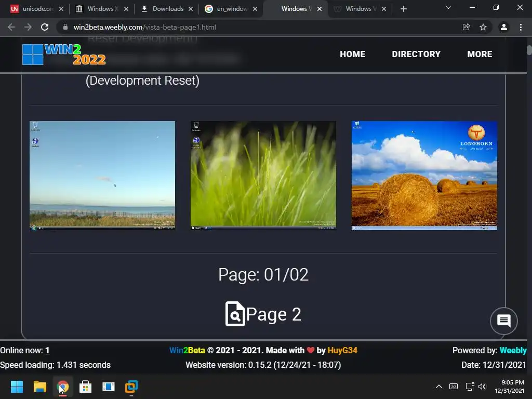Open the beach desktop screenshot thumbnail

pyautogui.click(x=102, y=176)
